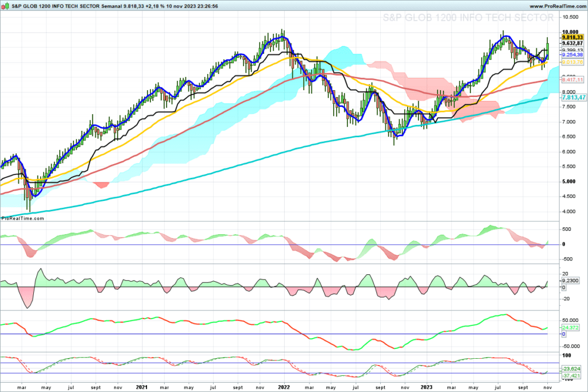Click the 2023 year label on the time axis

(426, 387)
